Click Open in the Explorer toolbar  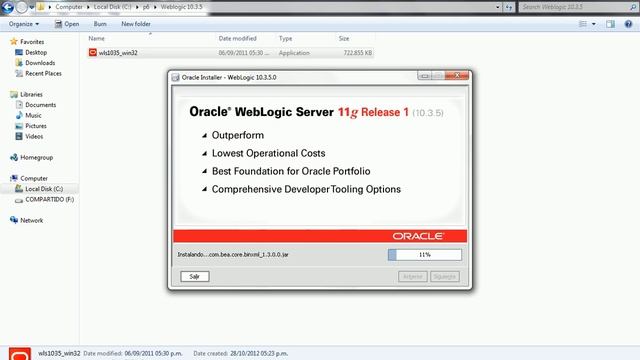[67, 24]
